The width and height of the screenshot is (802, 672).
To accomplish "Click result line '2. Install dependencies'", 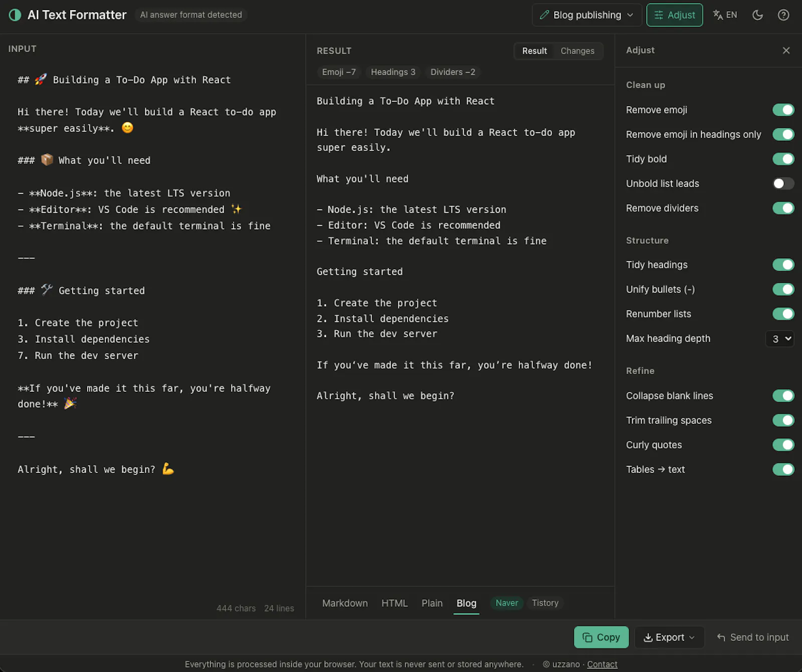I will [382, 318].
